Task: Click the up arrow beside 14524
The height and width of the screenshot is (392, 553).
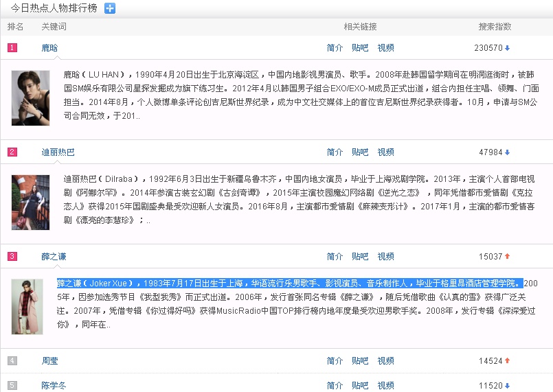Action: point(507,360)
